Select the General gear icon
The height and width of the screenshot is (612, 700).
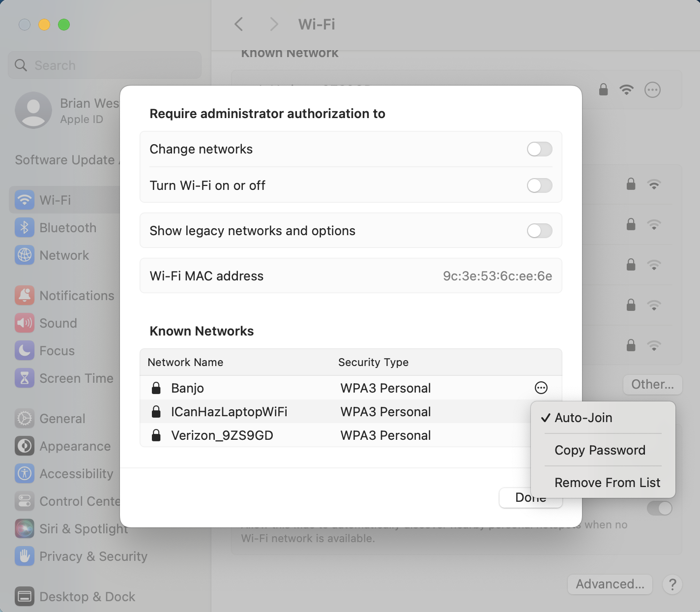25,418
